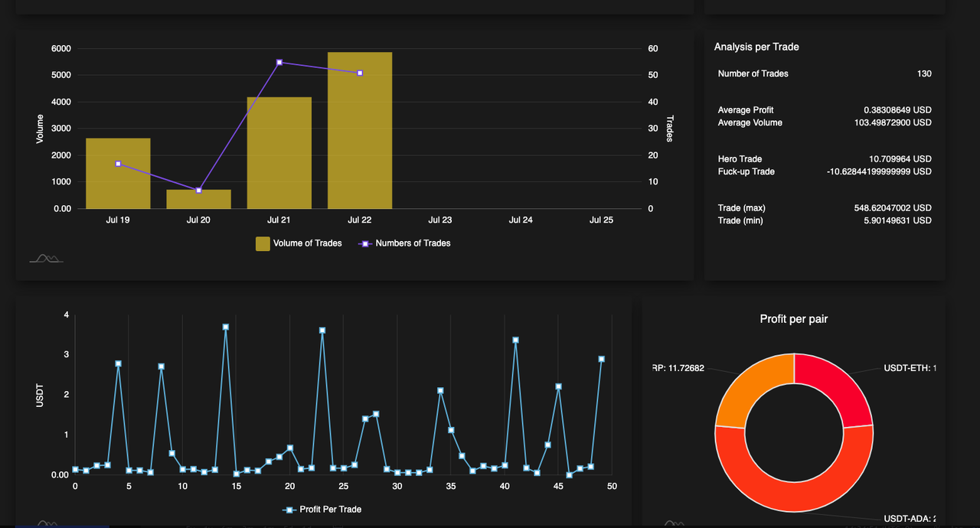
Task: Click the Trade (max) value 548.62047002 USD
Action: pos(893,208)
